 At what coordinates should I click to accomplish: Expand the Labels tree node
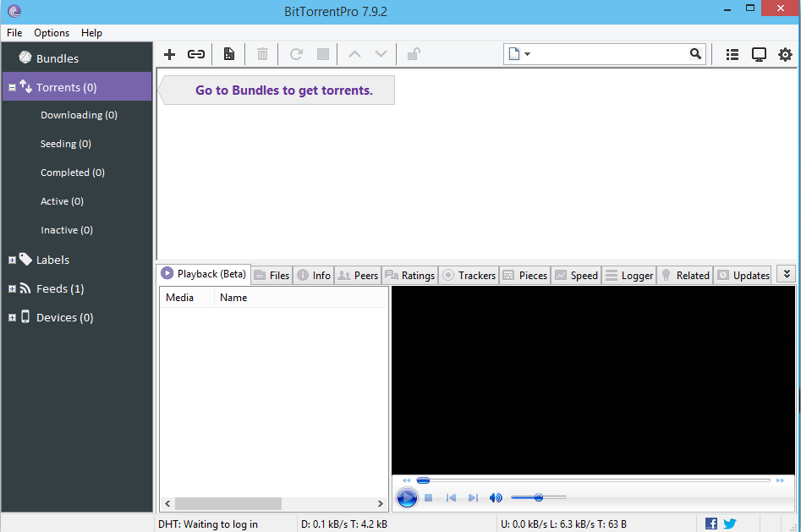click(x=12, y=261)
